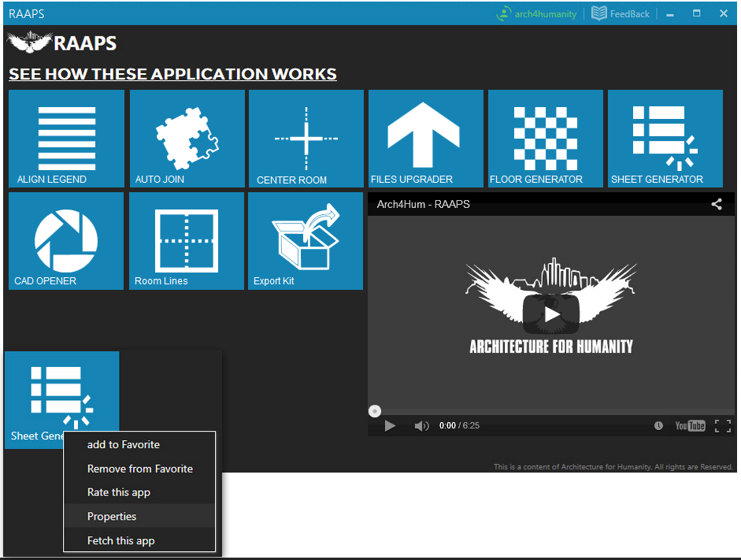The image size is (741, 560).
Task: Open the Export Kit box tile
Action: click(x=306, y=240)
